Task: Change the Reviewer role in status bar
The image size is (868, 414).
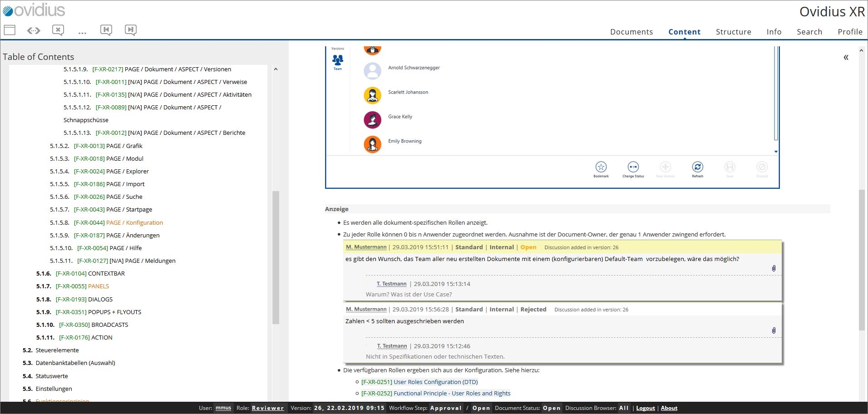Action: (268, 408)
